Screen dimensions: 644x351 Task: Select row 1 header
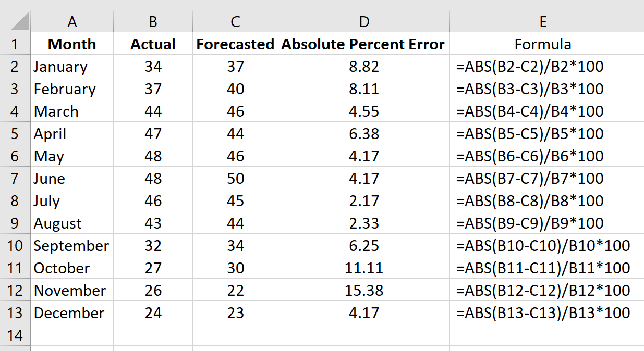(x=15, y=44)
